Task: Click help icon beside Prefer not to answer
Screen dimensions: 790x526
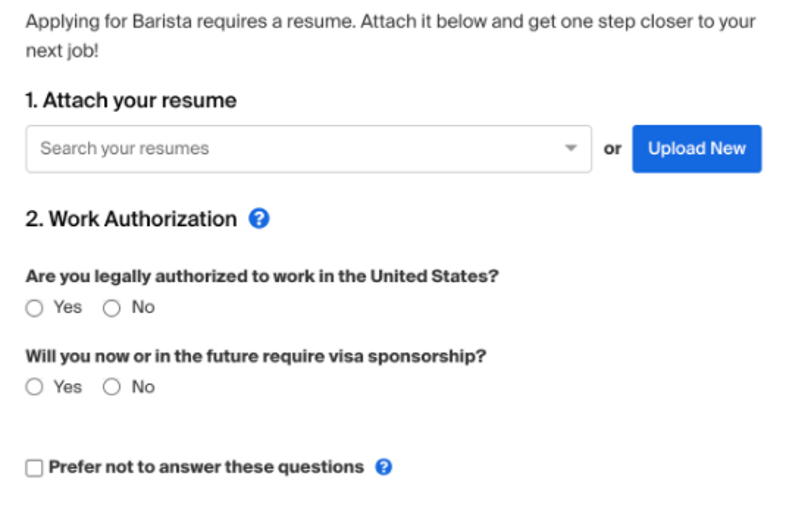Action: point(383,467)
